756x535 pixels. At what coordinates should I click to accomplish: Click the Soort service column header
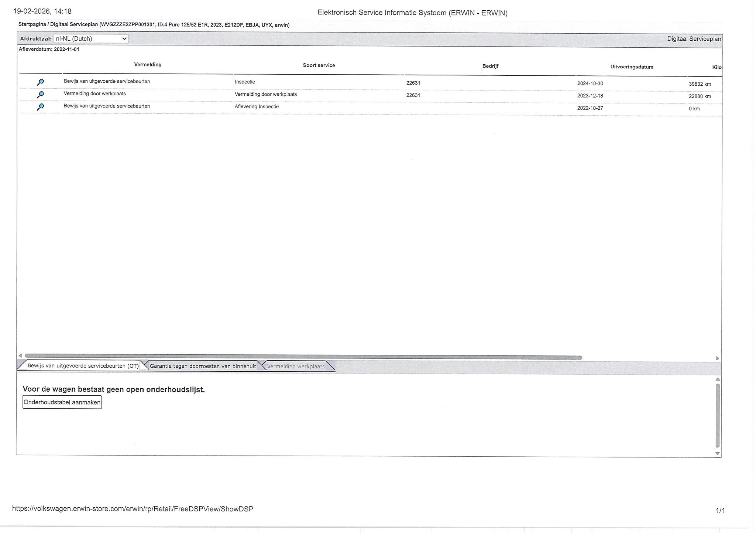319,65
